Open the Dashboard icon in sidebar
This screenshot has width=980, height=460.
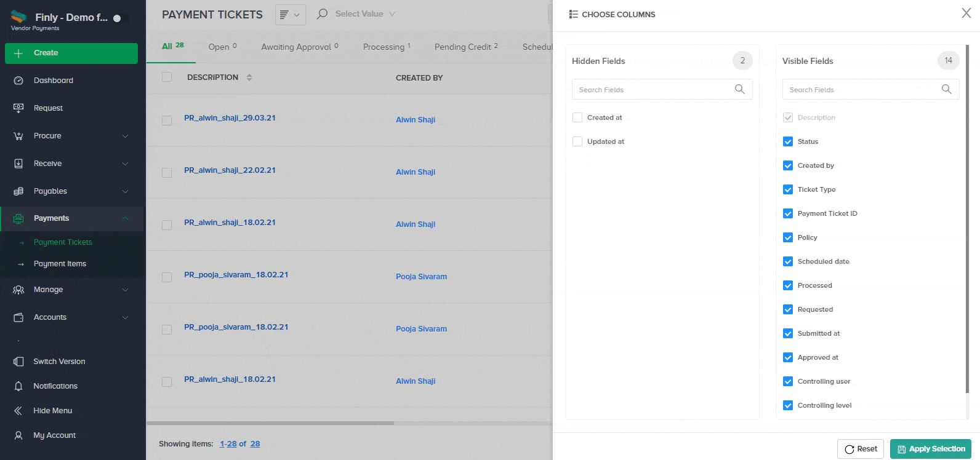18,81
